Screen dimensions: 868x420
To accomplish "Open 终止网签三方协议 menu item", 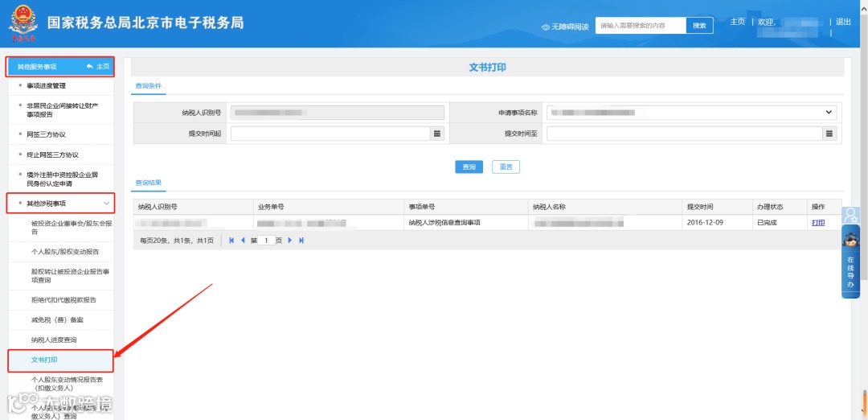I will 61,154.
